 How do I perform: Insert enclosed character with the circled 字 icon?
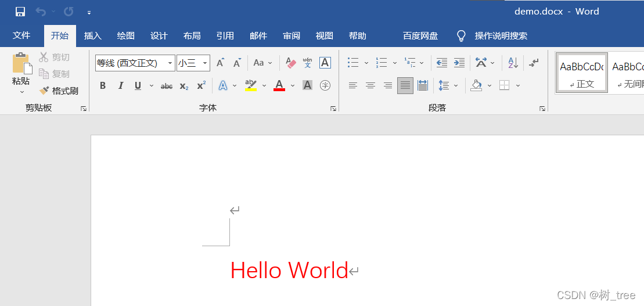coord(325,85)
